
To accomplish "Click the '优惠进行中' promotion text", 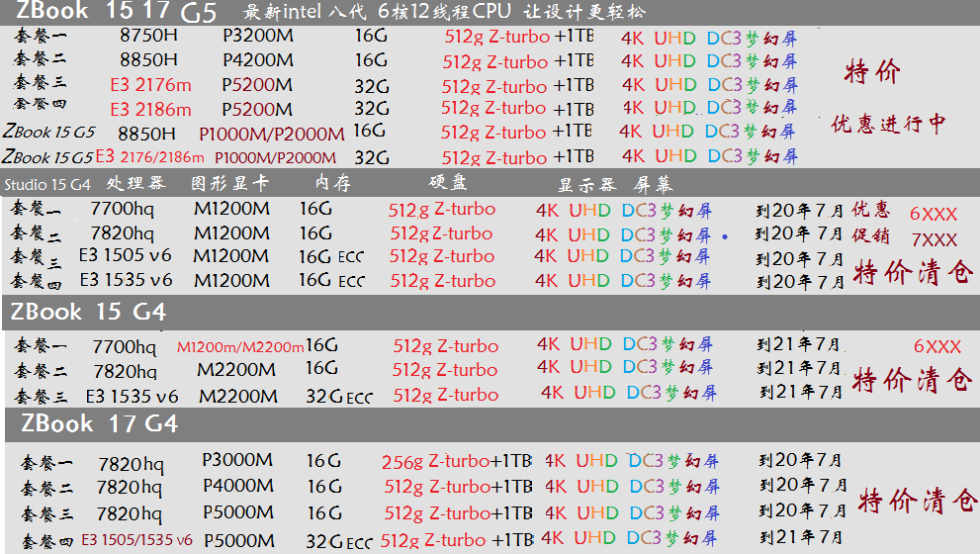I will 888,124.
